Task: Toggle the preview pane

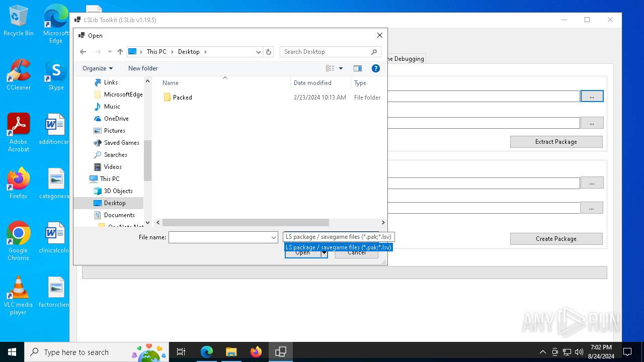Action: 358,68
